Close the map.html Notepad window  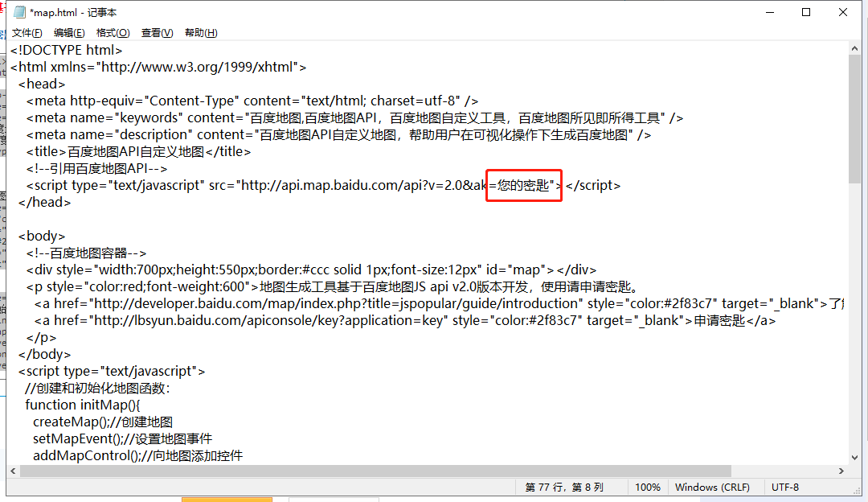pyautogui.click(x=843, y=12)
